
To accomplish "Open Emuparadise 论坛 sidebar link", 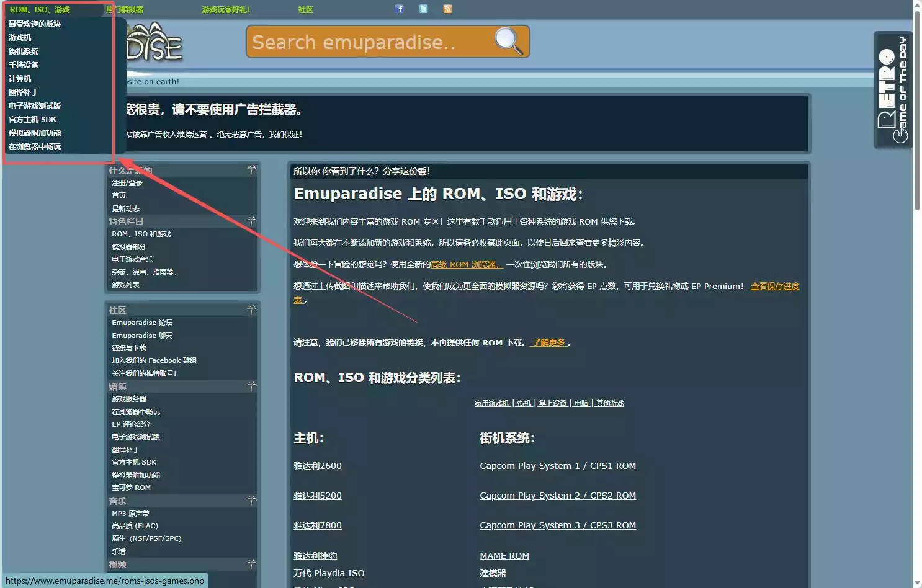I will tap(142, 323).
